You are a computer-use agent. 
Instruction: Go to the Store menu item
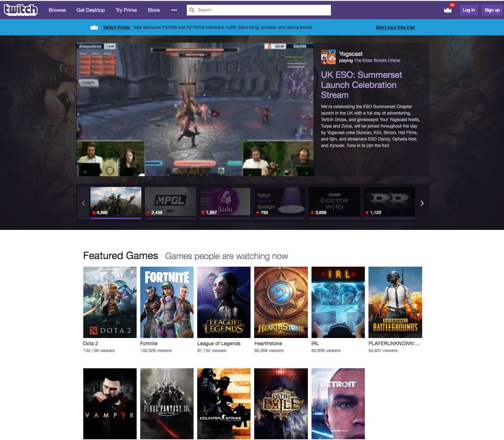click(154, 10)
